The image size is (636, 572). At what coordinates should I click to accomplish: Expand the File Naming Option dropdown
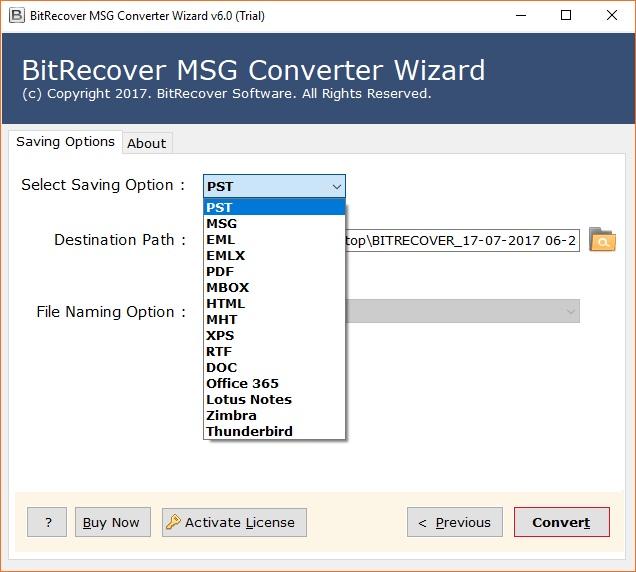pos(571,311)
